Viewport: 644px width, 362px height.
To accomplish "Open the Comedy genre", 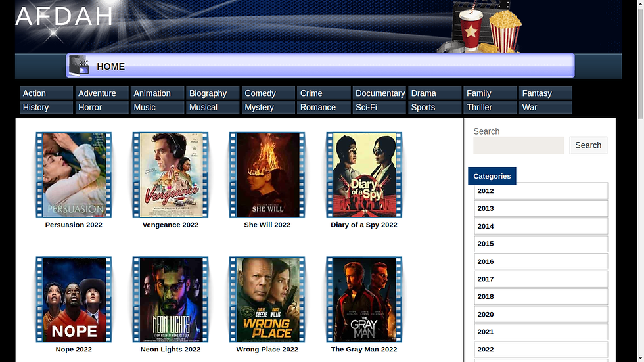I will tap(268, 93).
